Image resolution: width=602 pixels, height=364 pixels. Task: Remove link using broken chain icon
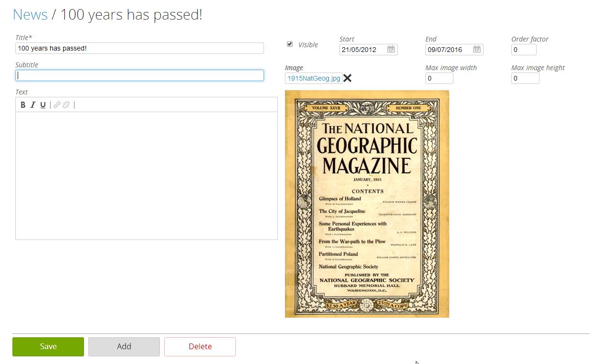point(66,105)
